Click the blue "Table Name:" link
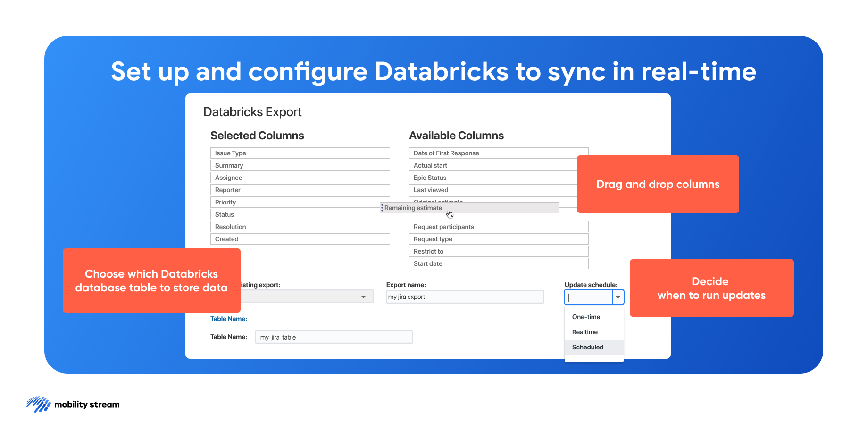This screenshot has height=425, width=868. [x=229, y=319]
